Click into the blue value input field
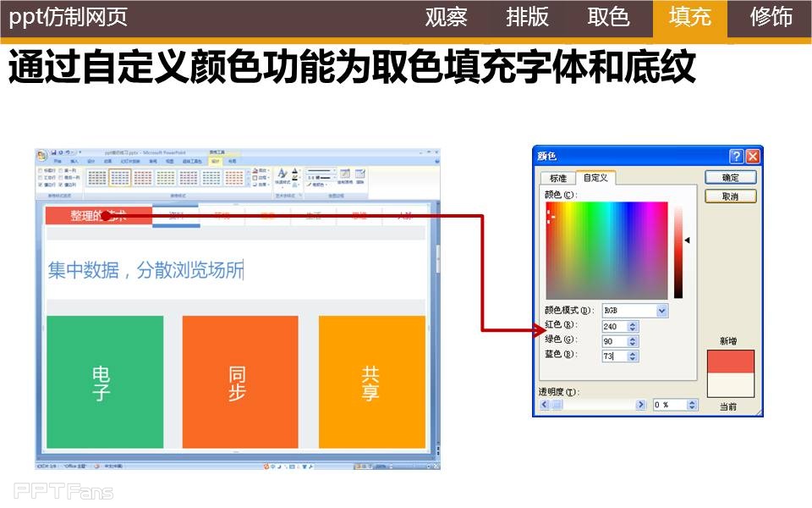This screenshot has height=508, width=812. (613, 356)
